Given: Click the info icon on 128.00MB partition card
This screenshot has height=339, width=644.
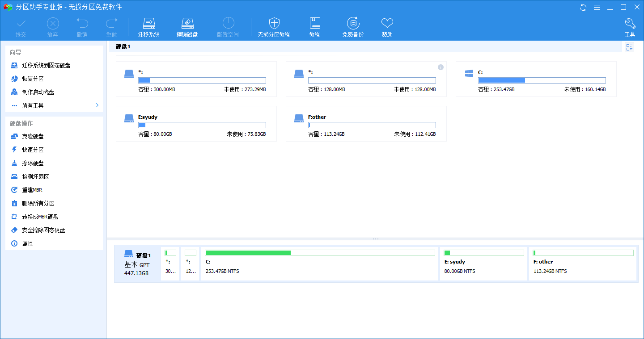Looking at the screenshot, I should click(441, 67).
